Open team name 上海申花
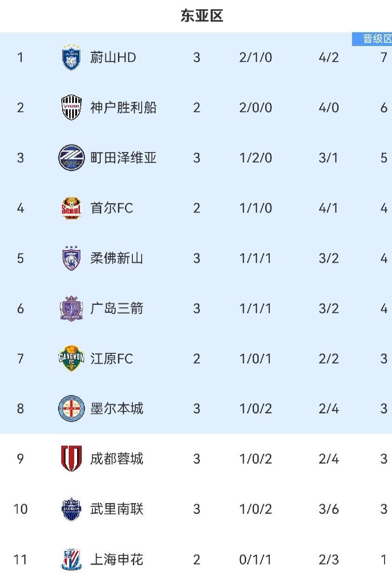The image size is (392, 577). click(x=117, y=560)
